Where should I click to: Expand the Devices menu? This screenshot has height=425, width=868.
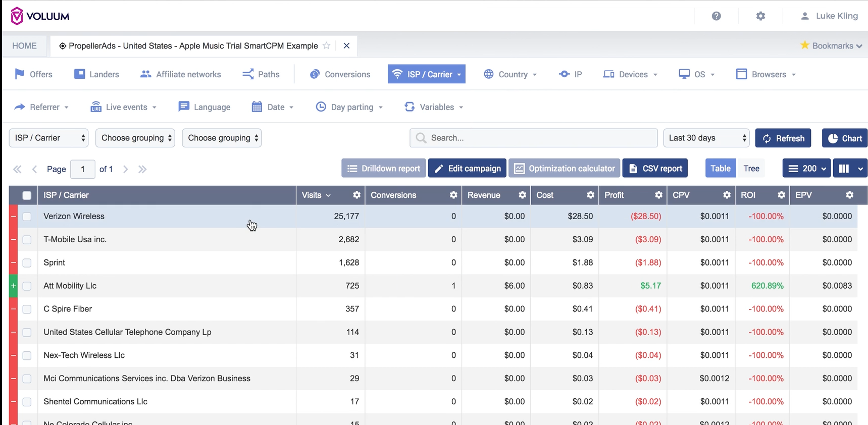pyautogui.click(x=630, y=74)
